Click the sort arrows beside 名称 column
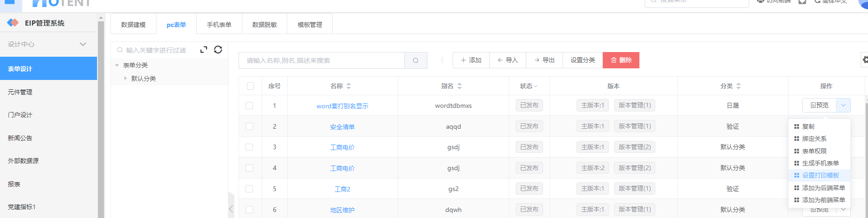Screen dimensions: 868x218 point(349,86)
